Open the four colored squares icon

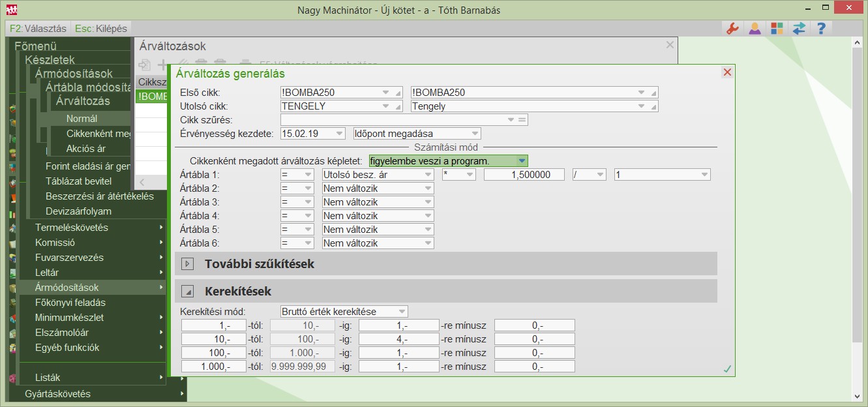pos(777,29)
